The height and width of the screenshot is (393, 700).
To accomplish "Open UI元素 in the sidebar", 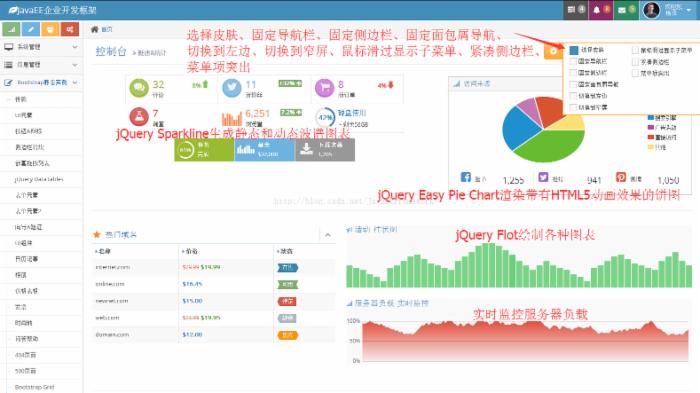I will point(23,115).
